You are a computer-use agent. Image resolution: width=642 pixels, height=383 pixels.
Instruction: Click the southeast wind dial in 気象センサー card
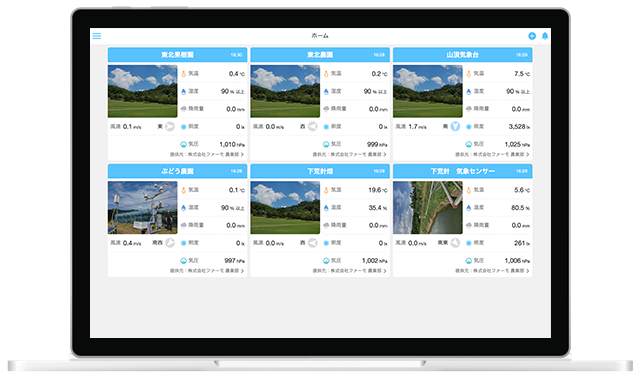click(455, 243)
